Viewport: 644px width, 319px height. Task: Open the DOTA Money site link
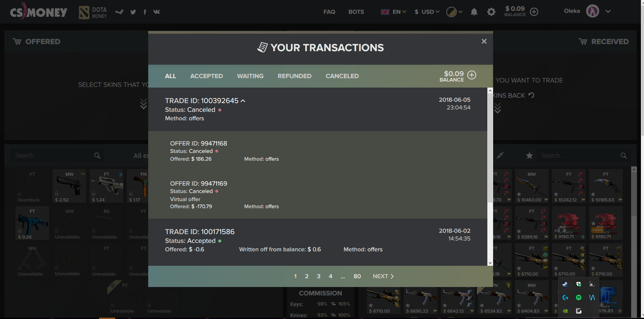coord(93,12)
